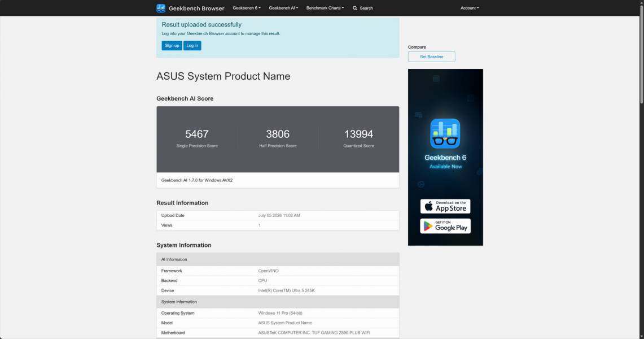Click the Compare label in sidebar
This screenshot has height=339, width=644.
tap(417, 47)
